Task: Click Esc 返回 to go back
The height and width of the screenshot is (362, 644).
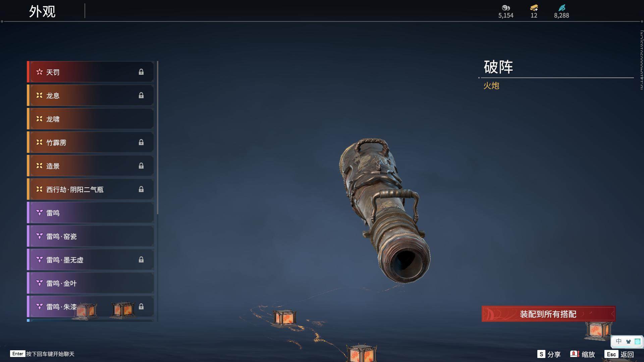Action: point(620,354)
